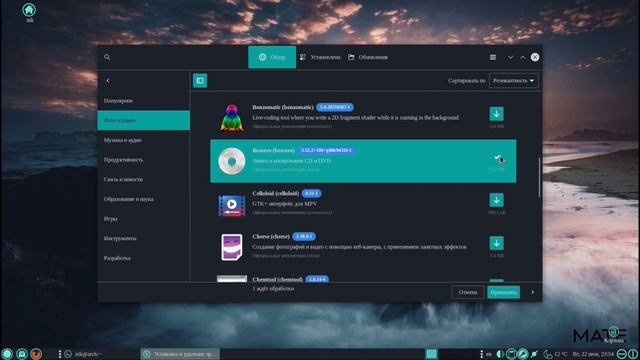This screenshot has height=360, width=640.
Task: Select the Фото и видео category
Action: pyautogui.click(x=143, y=120)
